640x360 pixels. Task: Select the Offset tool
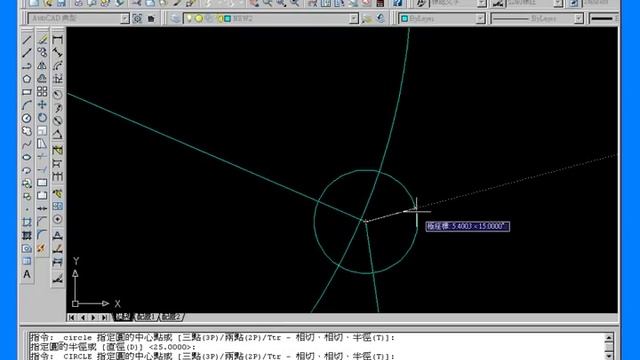tap(42, 79)
